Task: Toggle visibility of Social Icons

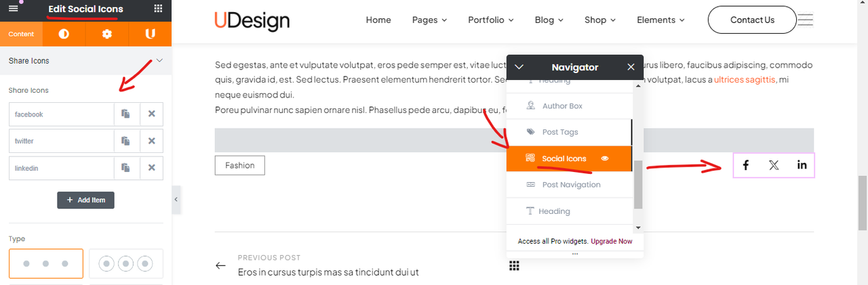Action: 605,158
